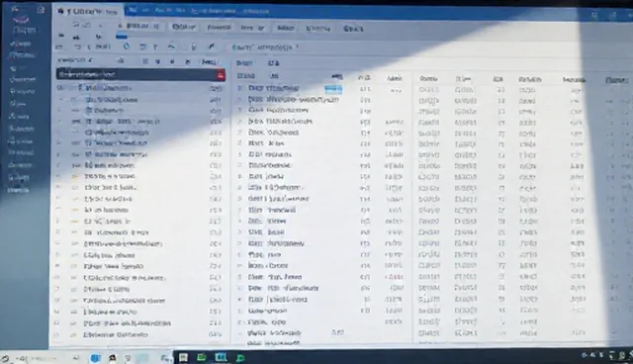The width and height of the screenshot is (633, 364).
Task: Click the circular refresh icon in the toolbar
Action: coord(127,46)
